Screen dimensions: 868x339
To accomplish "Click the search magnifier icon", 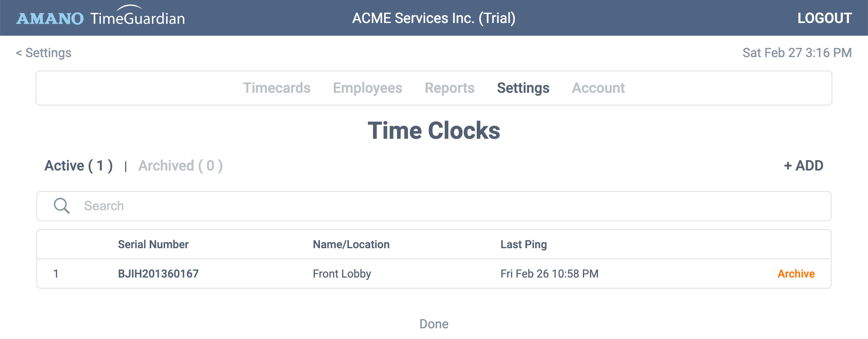I will [x=62, y=206].
